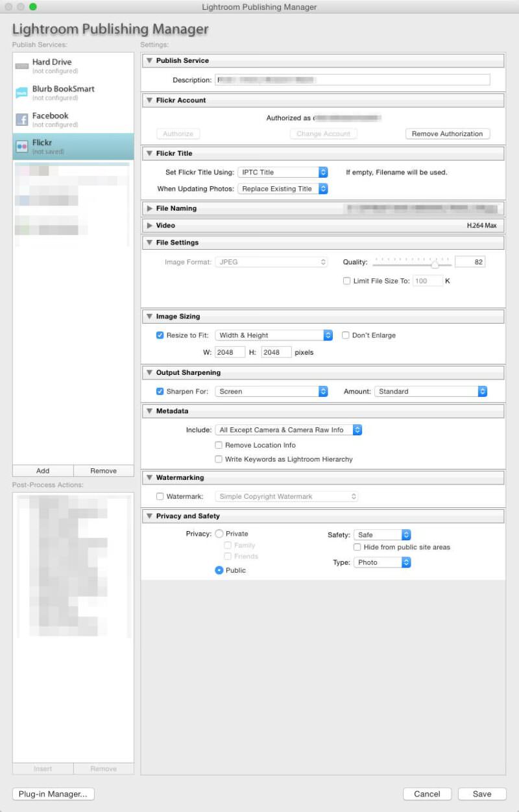519x812 pixels.
Task: Select the Flickr publish service icon
Action: (x=21, y=147)
